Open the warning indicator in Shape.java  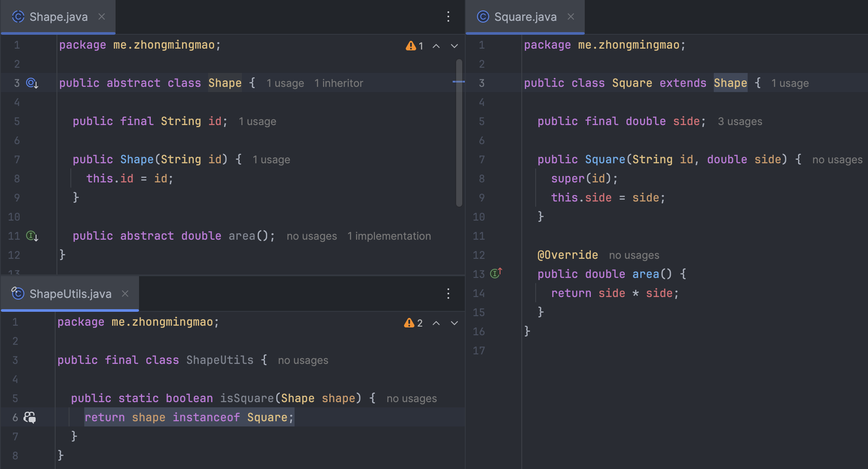(414, 46)
